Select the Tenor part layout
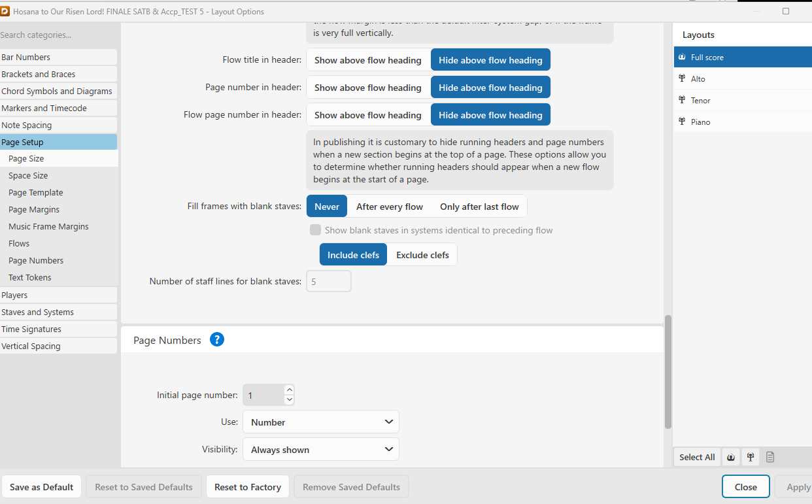Image resolution: width=812 pixels, height=504 pixels. point(700,101)
